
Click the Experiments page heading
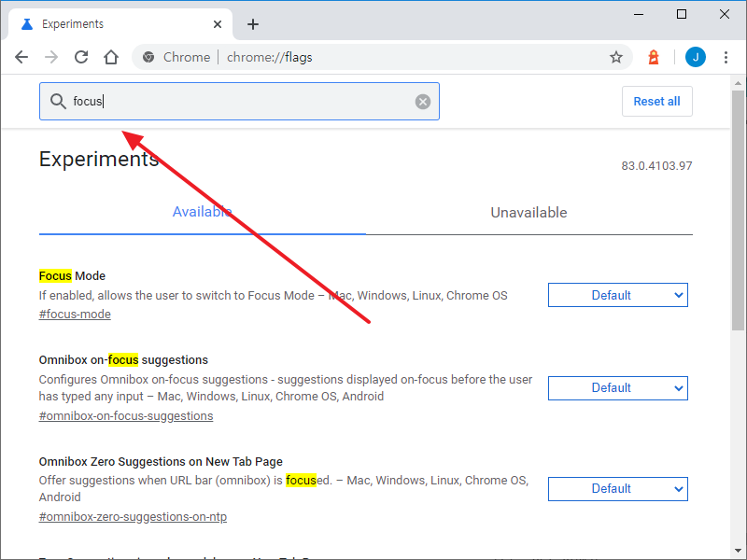(99, 159)
